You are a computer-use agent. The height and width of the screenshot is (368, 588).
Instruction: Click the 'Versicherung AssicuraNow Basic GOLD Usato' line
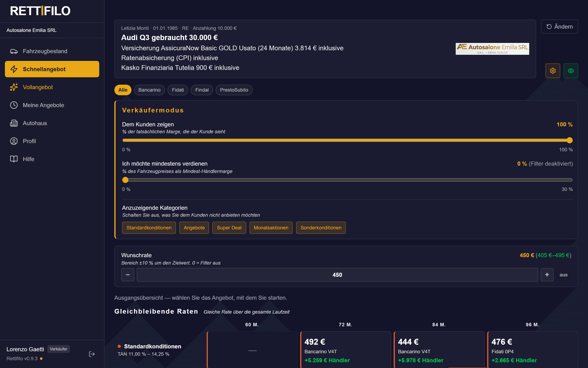232,48
